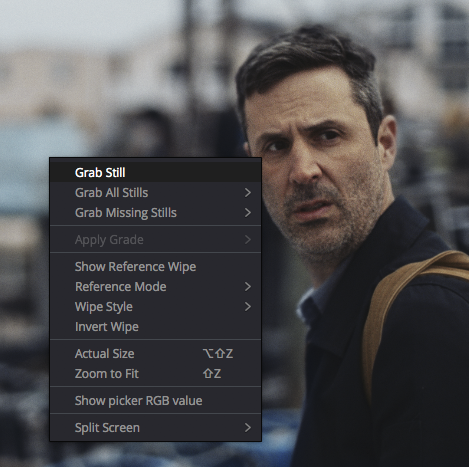Select the Grab Missing Stills item
The height and width of the screenshot is (467, 469).
(x=155, y=213)
